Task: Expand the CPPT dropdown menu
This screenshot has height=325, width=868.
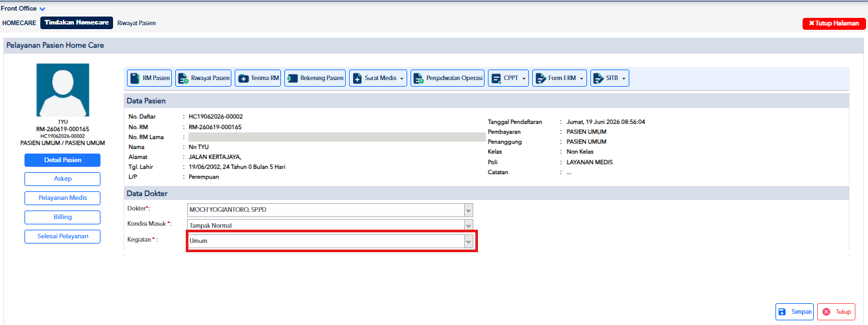Action: (508, 78)
